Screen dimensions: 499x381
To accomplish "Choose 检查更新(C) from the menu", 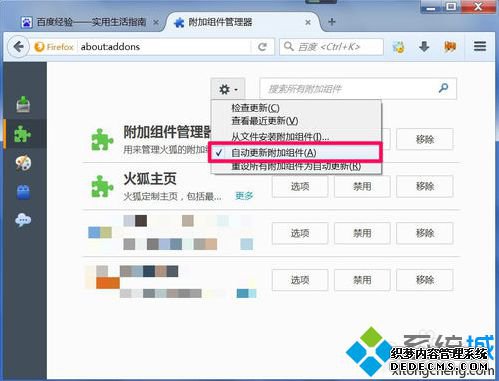I will coord(255,108).
